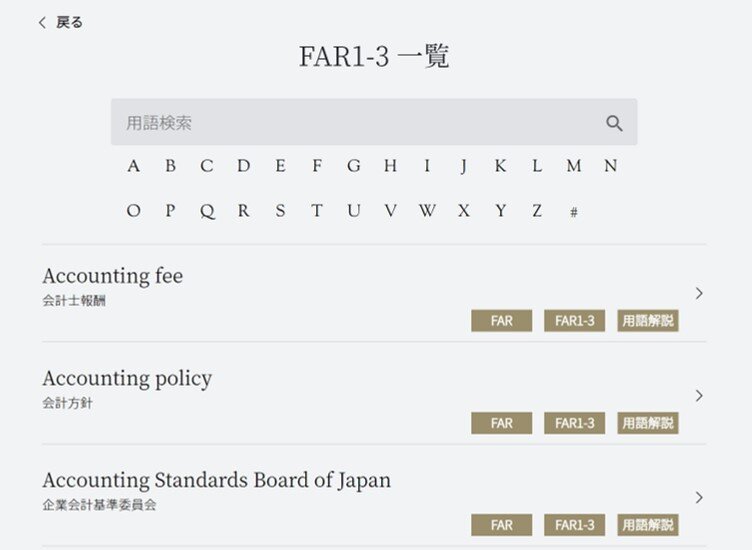The image size is (752, 550).
Task: Click FAR1-3 tag on Accounting policy
Action: 575,423
